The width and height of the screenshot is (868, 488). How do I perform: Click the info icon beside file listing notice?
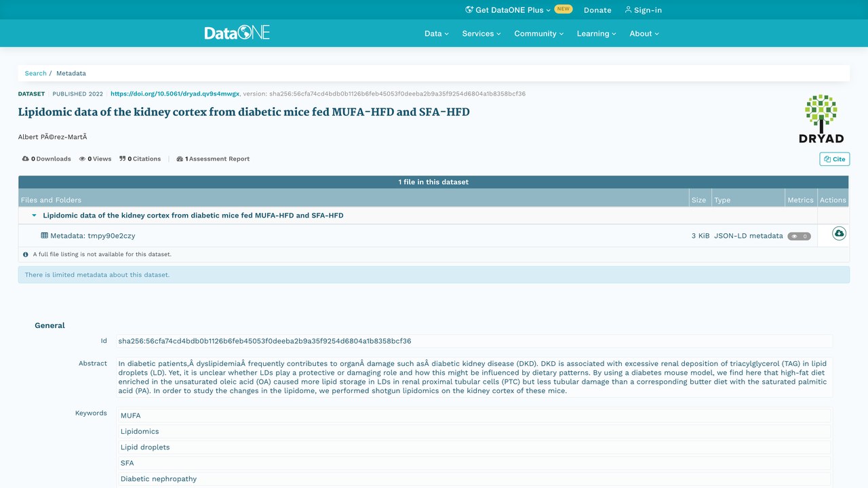click(26, 255)
